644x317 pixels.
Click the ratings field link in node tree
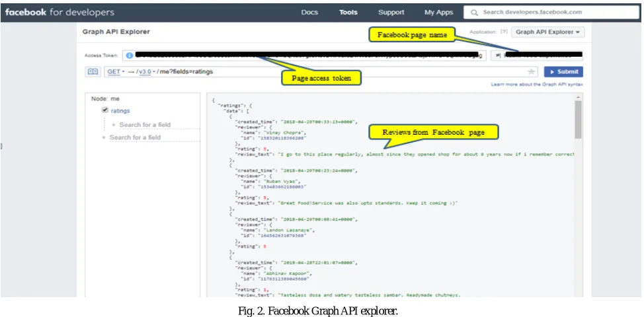tap(120, 111)
